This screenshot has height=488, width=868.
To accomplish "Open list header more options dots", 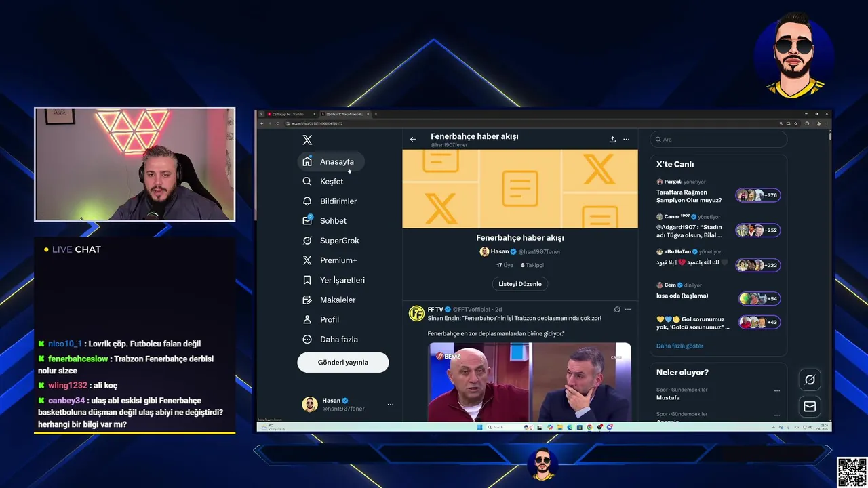I will [627, 140].
